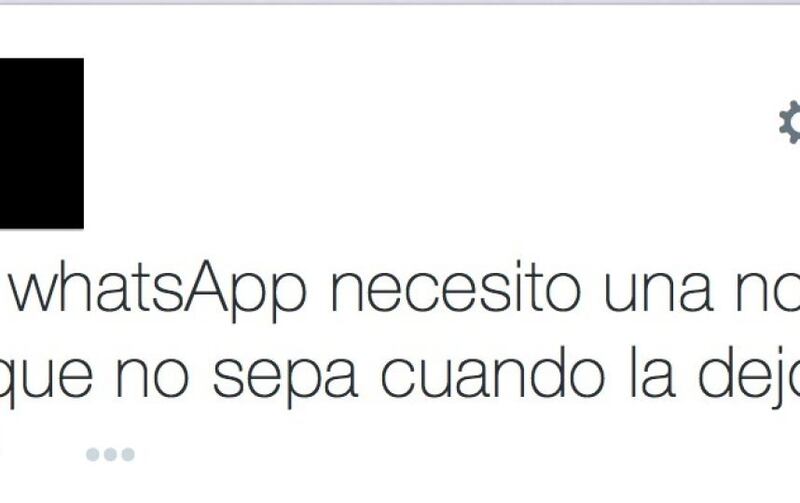The width and height of the screenshot is (800, 503).
Task: Open the three-dot more options menu
Action: 110,454
